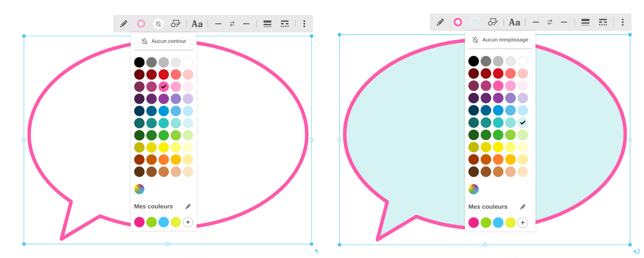Image resolution: width=644 pixels, height=258 pixels.
Task: Click the rotate handle of the blue-filled bubble
Action: click(637, 251)
